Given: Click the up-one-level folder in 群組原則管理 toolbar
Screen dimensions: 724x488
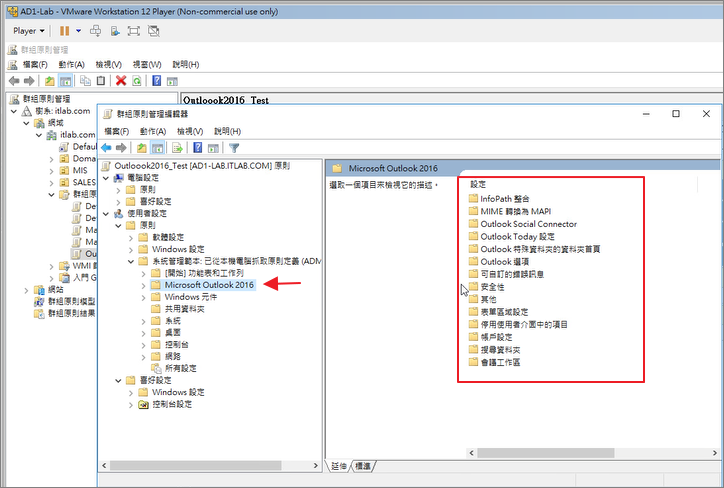Looking at the screenshot, I should click(x=49, y=81).
